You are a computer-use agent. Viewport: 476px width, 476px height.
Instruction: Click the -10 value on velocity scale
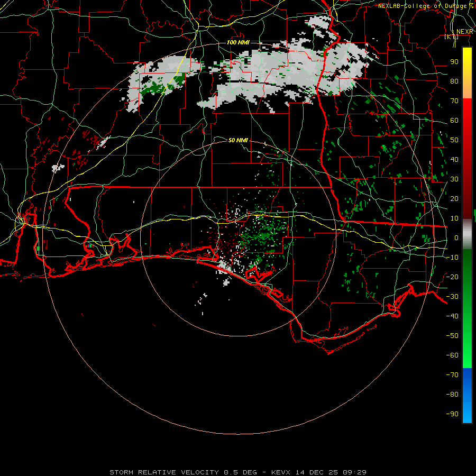click(452, 258)
